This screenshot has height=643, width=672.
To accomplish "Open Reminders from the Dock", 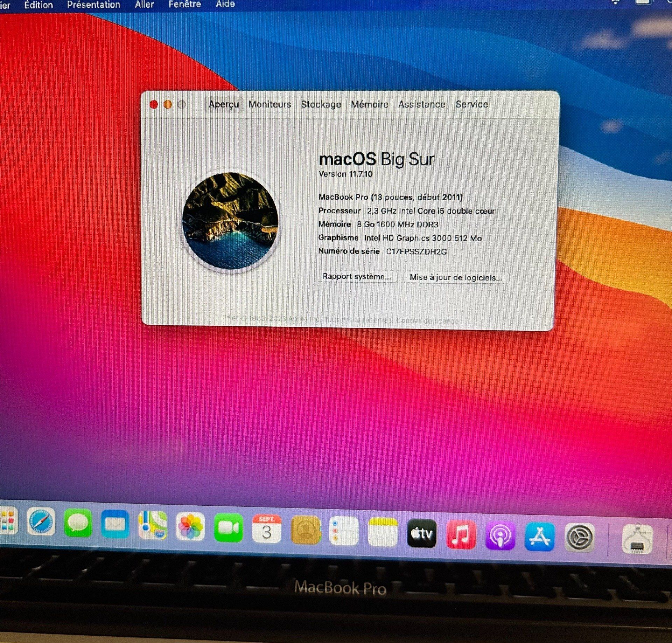I will 344,531.
